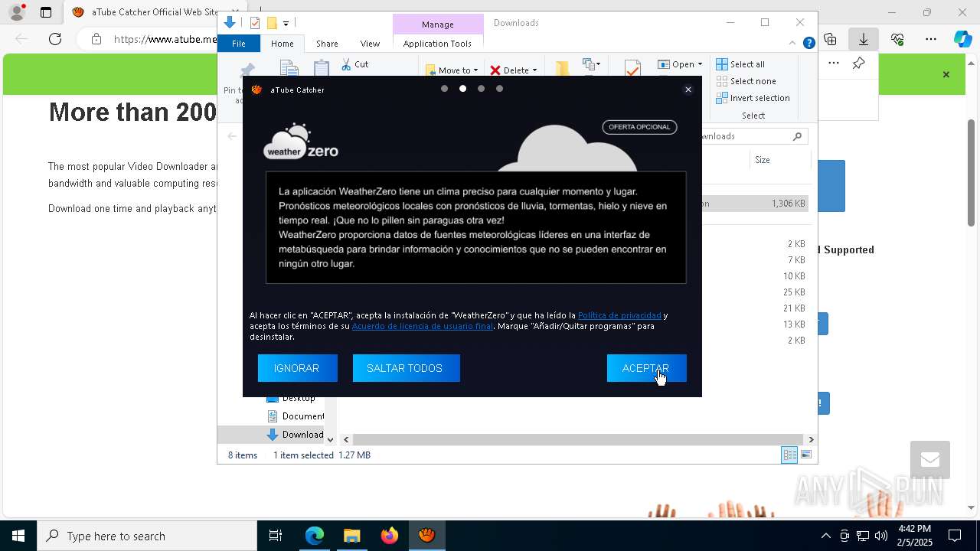Open File Explorer Help question mark

point(808,44)
